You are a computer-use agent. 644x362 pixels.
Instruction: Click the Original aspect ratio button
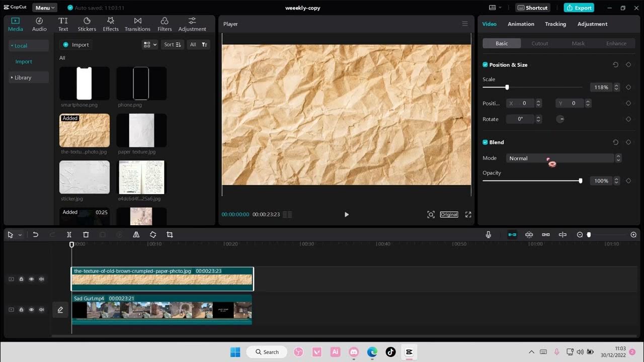pos(449,214)
